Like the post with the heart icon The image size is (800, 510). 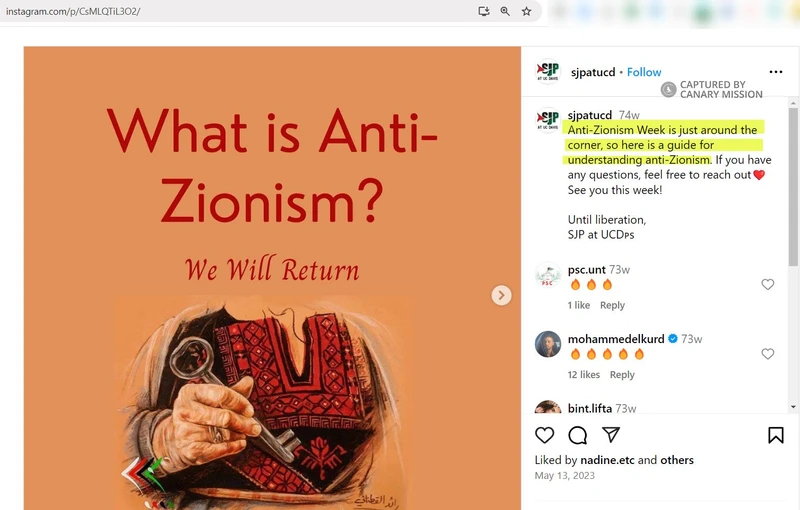point(544,435)
